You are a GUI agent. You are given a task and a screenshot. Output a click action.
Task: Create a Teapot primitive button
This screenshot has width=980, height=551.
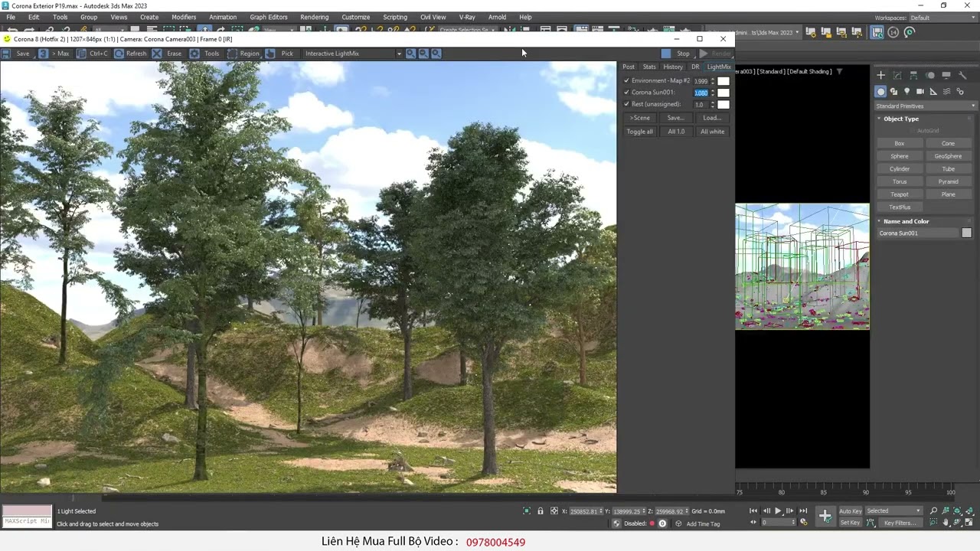coord(900,194)
